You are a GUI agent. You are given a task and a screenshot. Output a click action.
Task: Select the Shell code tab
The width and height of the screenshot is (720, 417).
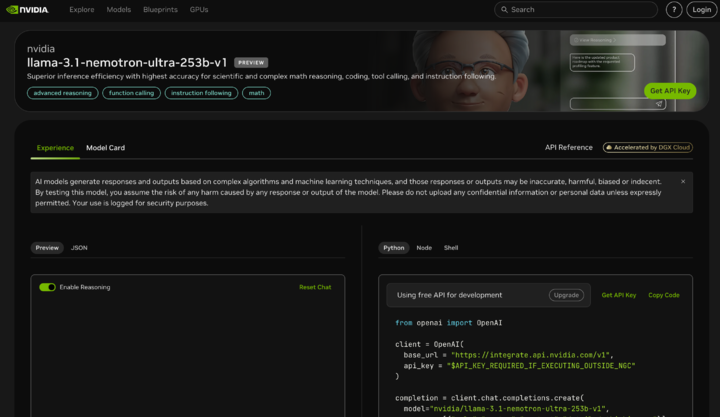pyautogui.click(x=451, y=248)
